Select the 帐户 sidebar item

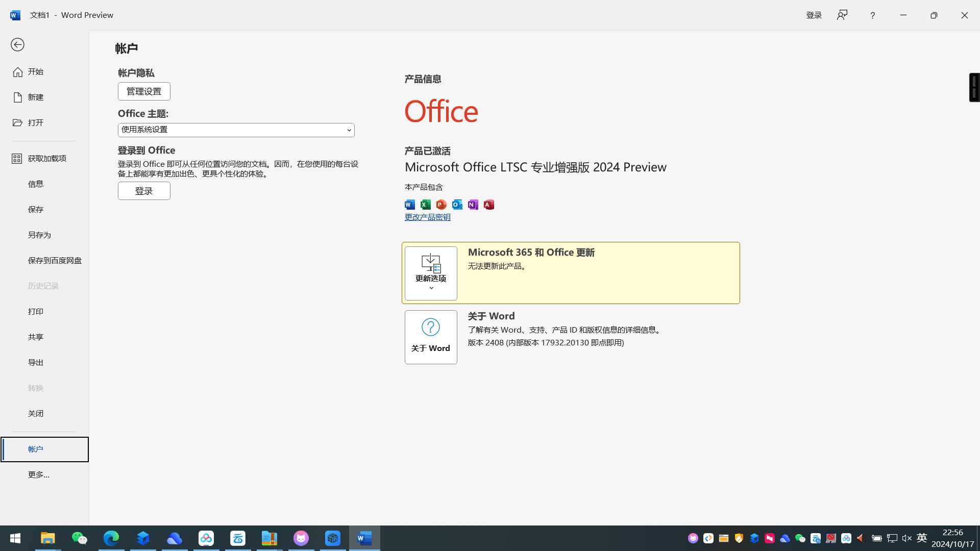44,449
